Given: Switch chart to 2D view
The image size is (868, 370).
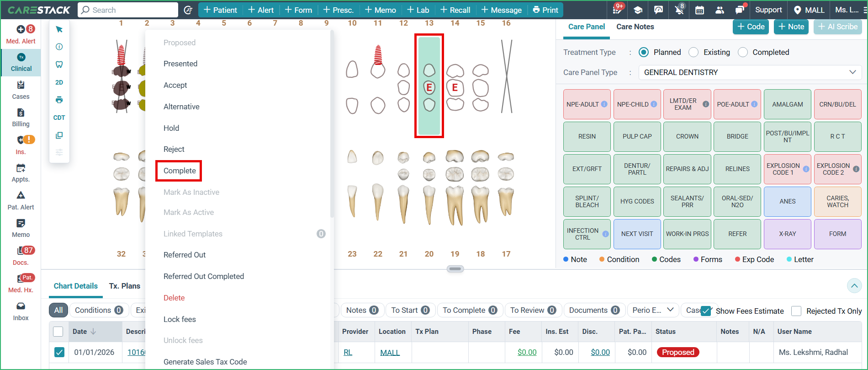Looking at the screenshot, I should pos(59,82).
